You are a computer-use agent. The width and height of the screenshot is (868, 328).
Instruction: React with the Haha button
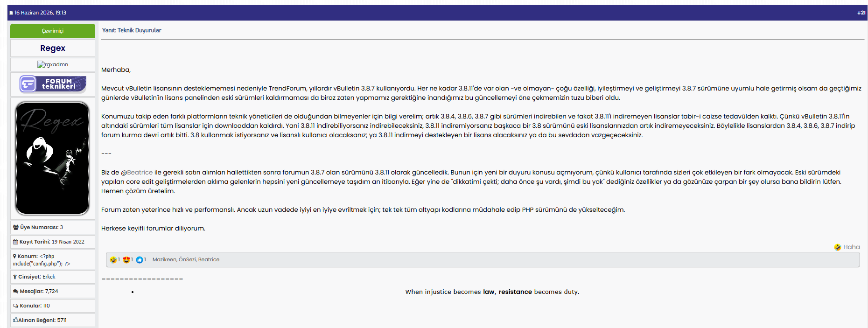pyautogui.click(x=847, y=247)
